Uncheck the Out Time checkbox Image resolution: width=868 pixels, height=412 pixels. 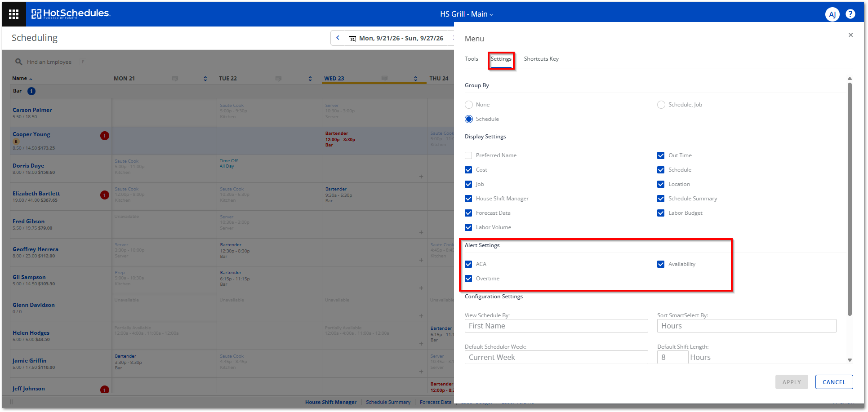tap(661, 155)
